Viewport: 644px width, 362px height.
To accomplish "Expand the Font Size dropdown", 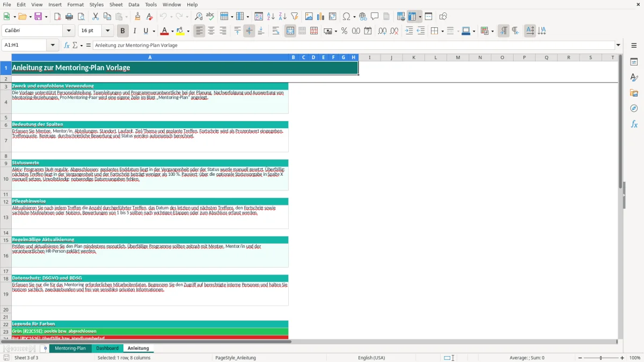I will pyautogui.click(x=107, y=31).
